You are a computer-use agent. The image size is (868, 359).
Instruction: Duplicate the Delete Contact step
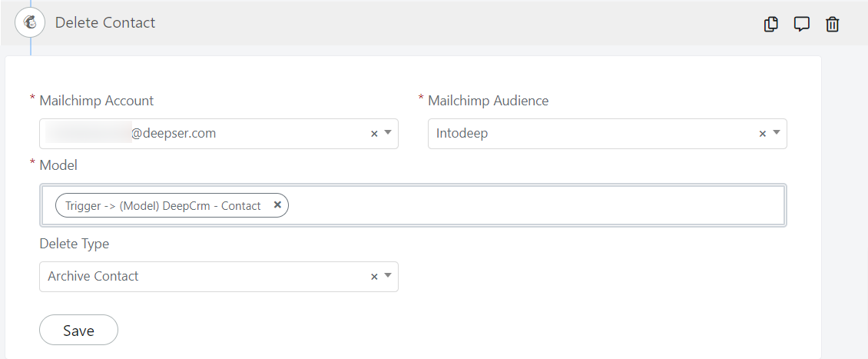pos(770,25)
